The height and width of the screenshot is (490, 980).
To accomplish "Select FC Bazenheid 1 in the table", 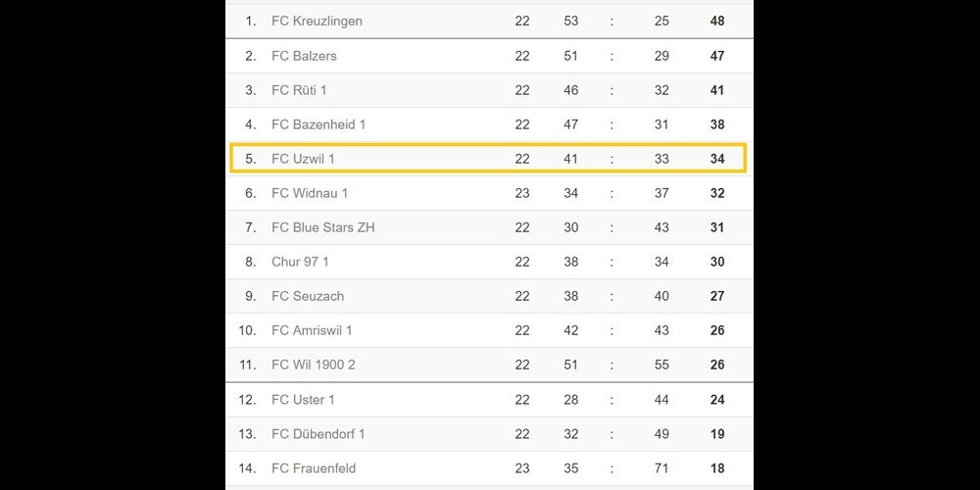I will (318, 124).
